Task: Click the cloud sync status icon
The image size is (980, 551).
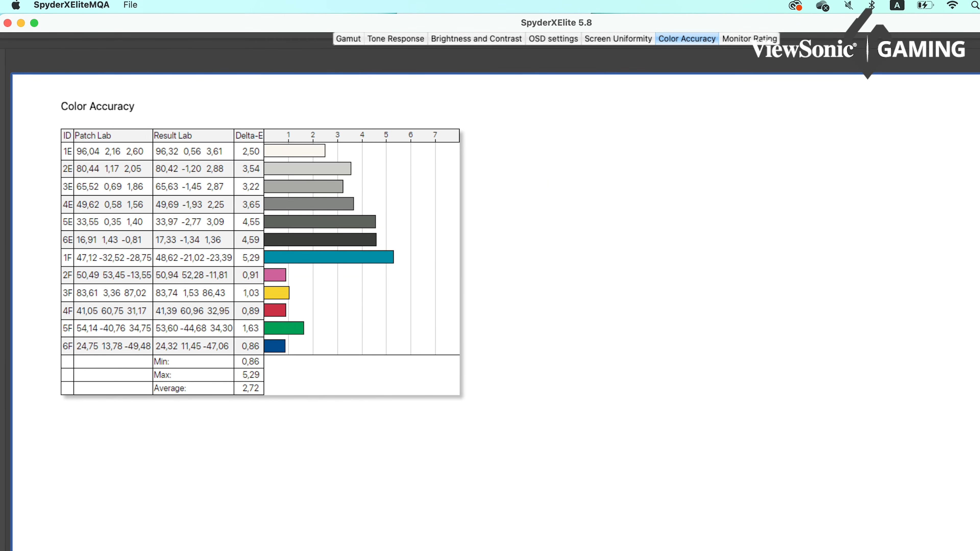Action: pyautogui.click(x=822, y=5)
